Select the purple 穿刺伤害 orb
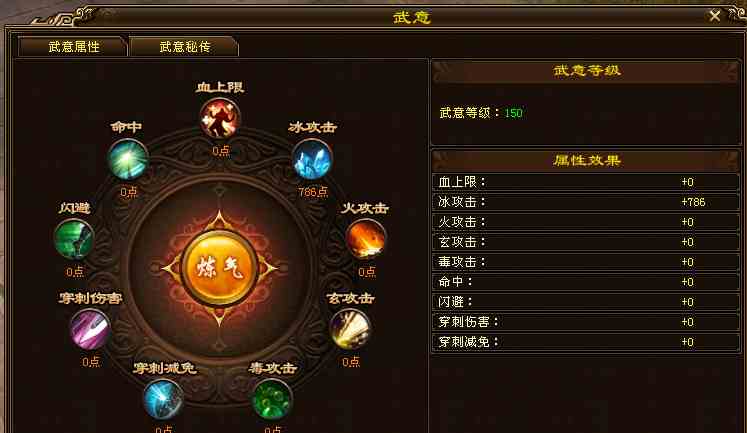 (x=90, y=329)
